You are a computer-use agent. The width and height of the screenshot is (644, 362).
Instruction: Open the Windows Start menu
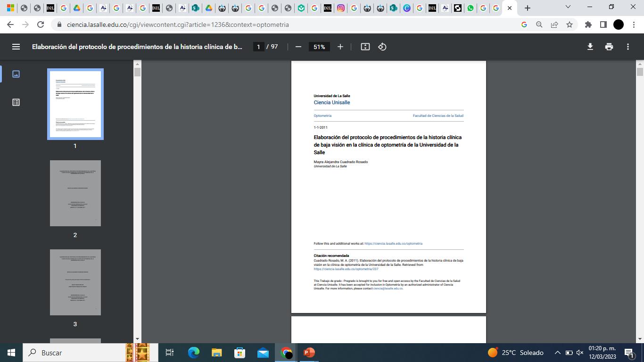pyautogui.click(x=11, y=353)
